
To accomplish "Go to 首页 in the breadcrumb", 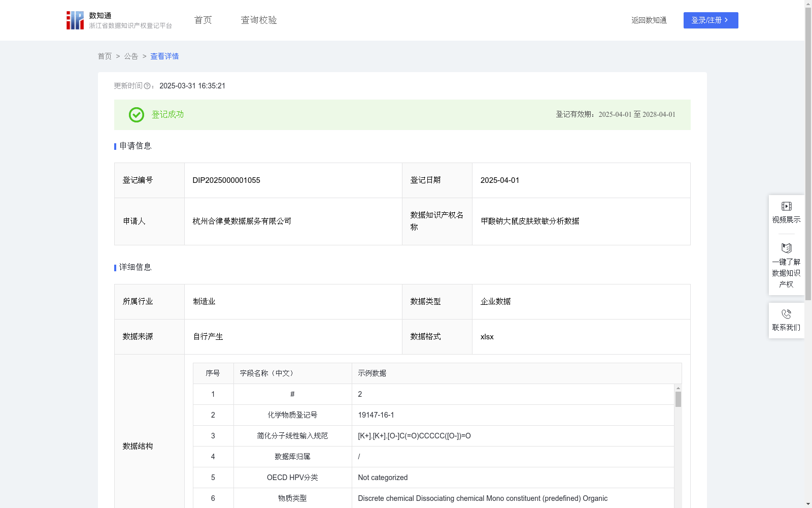I will click(105, 56).
